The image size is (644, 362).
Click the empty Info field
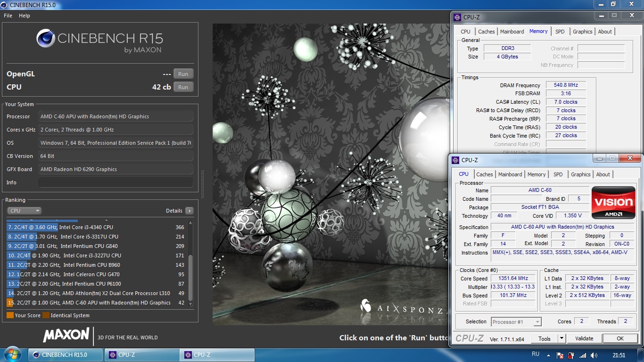point(116,182)
